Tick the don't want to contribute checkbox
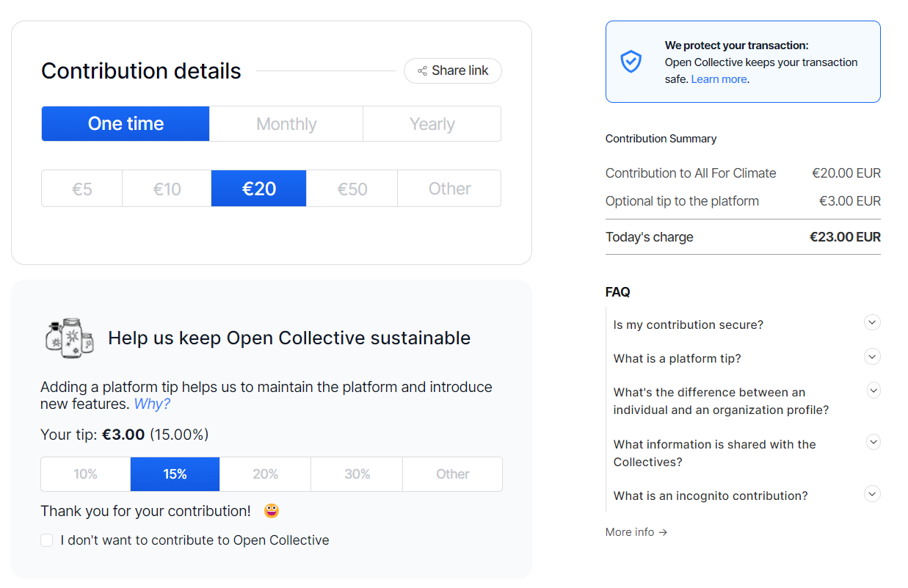The height and width of the screenshot is (588, 908). pyautogui.click(x=47, y=541)
